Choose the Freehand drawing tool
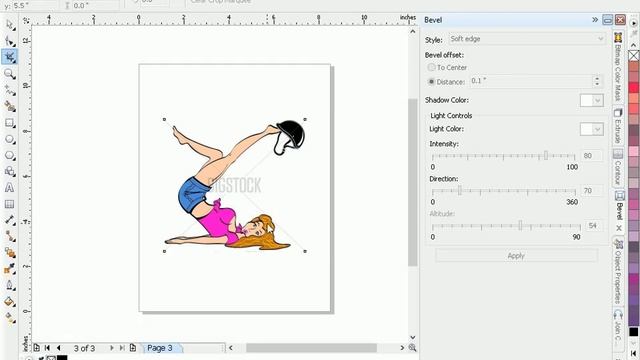Image resolution: width=640 pixels, height=360 pixels. click(9, 90)
